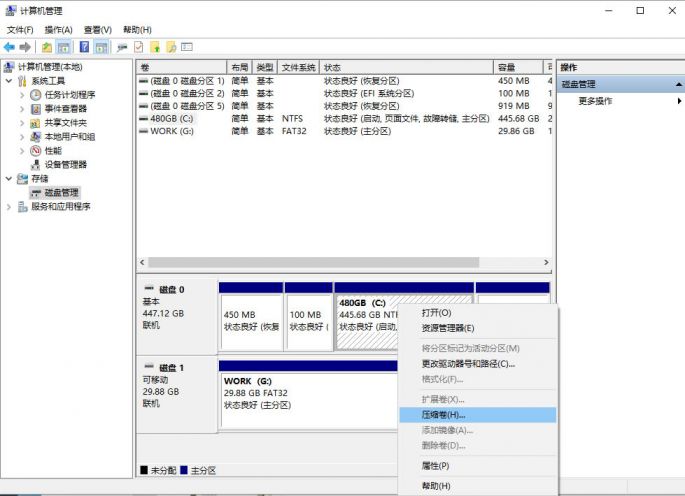Expand Services and Applications arrow
Viewport: 685px width, 496px height.
9,207
